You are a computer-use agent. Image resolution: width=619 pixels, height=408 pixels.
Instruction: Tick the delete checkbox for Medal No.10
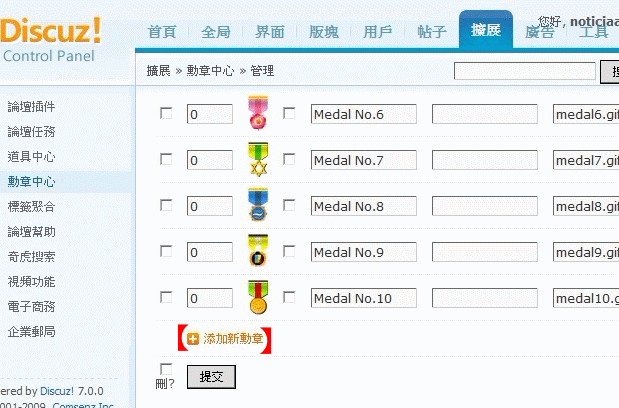[x=166, y=297]
